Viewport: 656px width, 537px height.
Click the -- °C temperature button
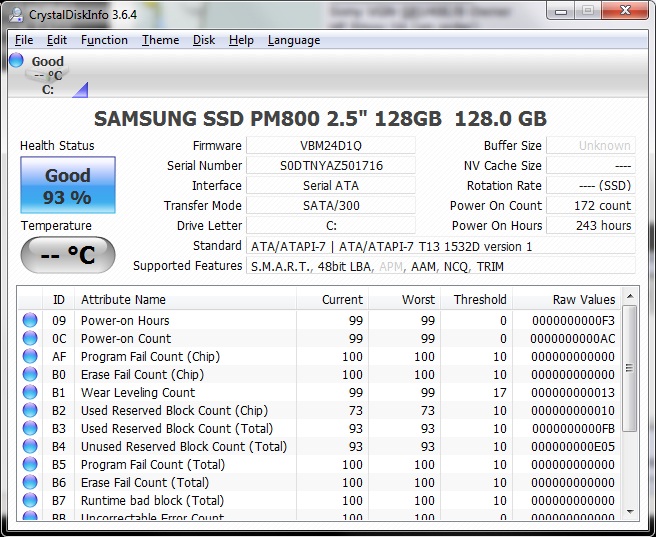(68, 255)
